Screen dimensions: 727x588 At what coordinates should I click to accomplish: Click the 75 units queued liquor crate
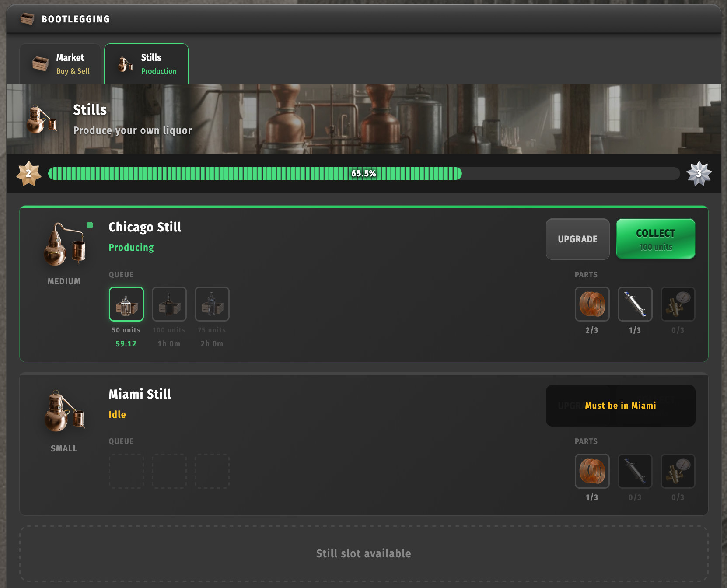coord(212,304)
